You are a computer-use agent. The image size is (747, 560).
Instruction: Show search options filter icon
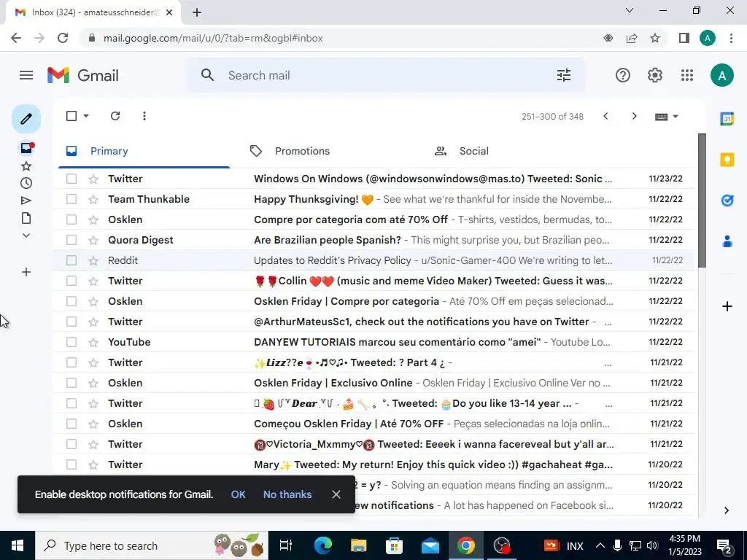[564, 75]
